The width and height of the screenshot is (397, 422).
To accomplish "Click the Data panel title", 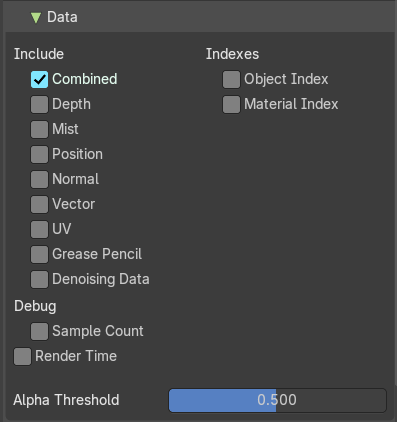I will [62, 17].
